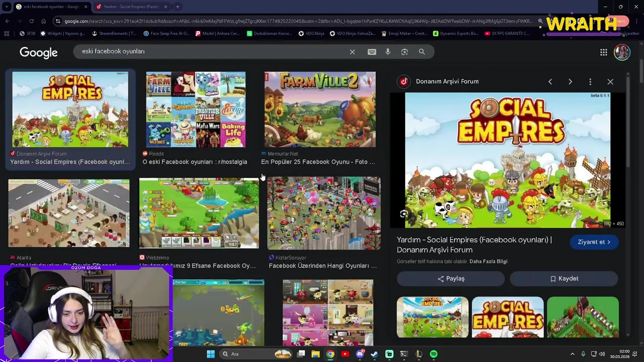Open Steam from the taskbar
Viewport: 644px width, 362px height.
pyautogui.click(x=374, y=354)
